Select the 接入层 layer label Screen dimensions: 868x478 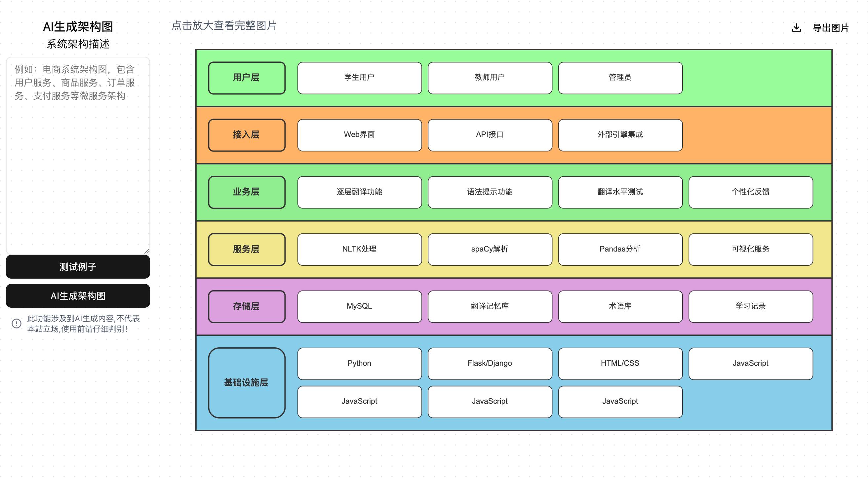click(x=247, y=135)
